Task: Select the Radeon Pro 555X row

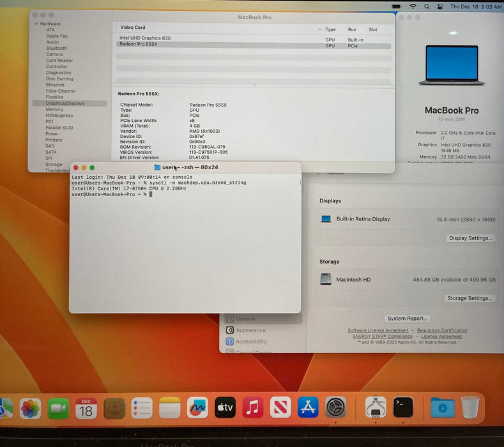Action: 254,45
